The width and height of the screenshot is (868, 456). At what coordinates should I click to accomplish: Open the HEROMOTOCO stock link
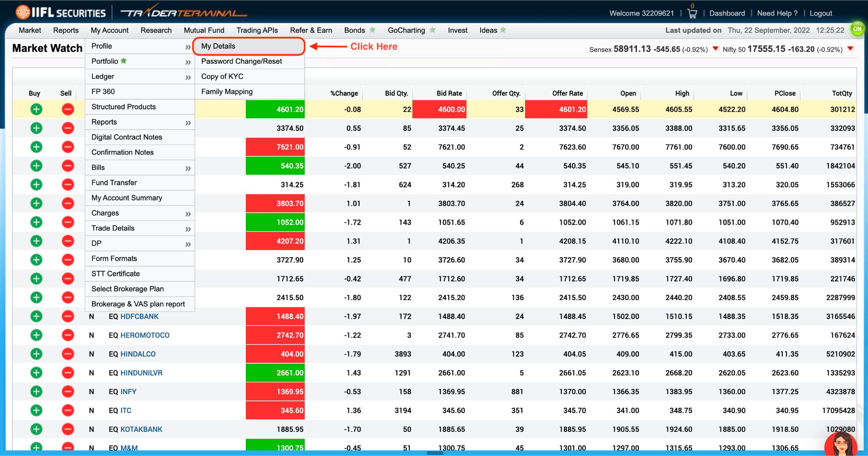point(145,335)
